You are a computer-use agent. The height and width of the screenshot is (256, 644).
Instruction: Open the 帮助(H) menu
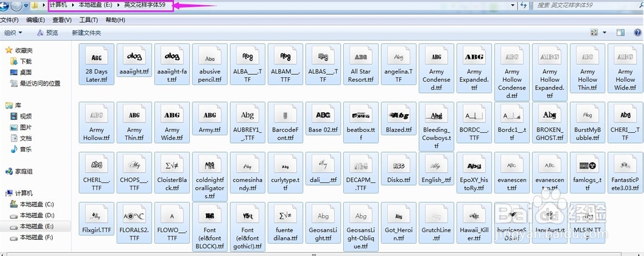(115, 20)
